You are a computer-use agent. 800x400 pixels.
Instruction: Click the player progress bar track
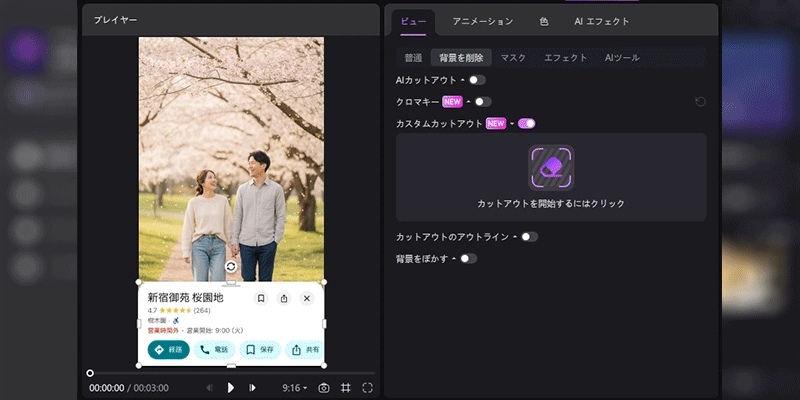point(232,373)
